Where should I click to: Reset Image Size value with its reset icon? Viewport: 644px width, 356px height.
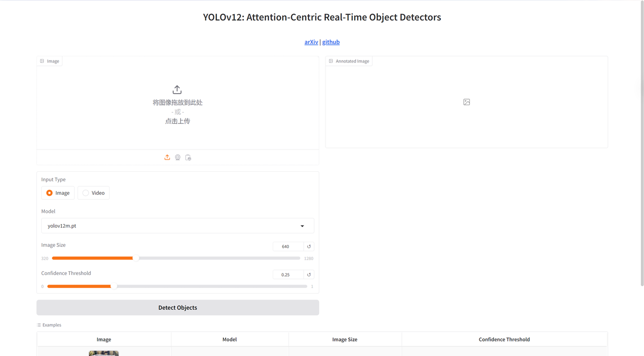coord(309,246)
